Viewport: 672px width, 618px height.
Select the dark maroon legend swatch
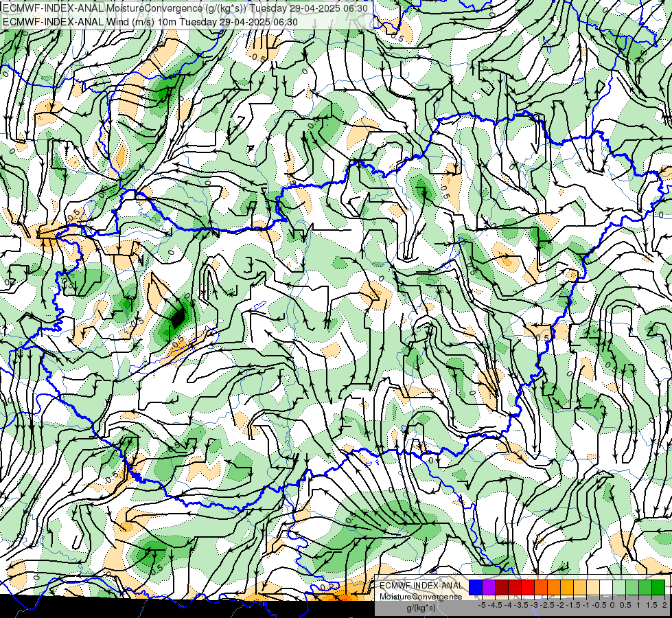pos(502,587)
